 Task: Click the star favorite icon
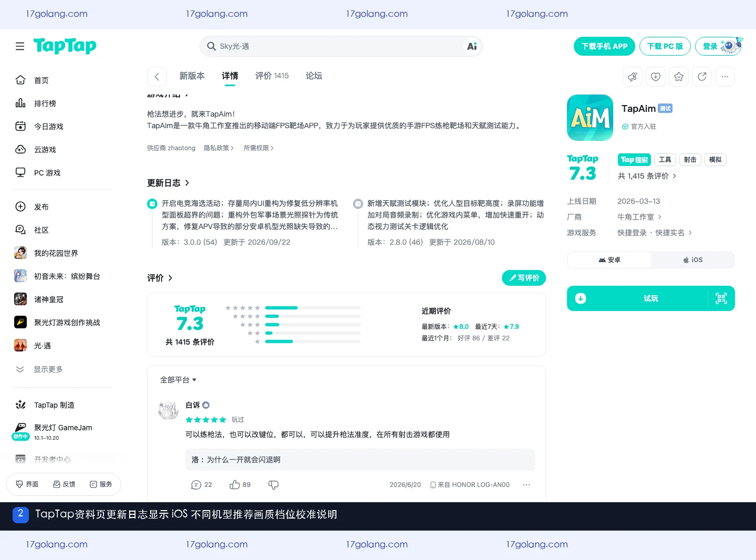[x=679, y=77]
